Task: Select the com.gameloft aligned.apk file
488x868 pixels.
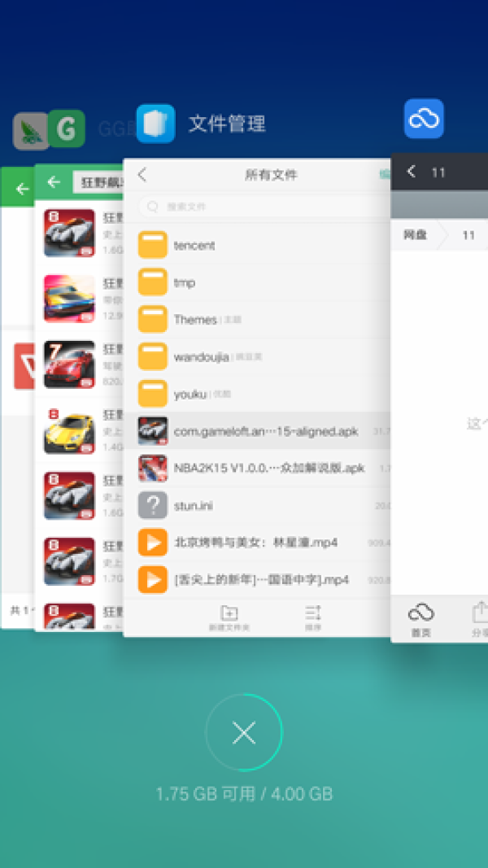Action: (x=266, y=431)
